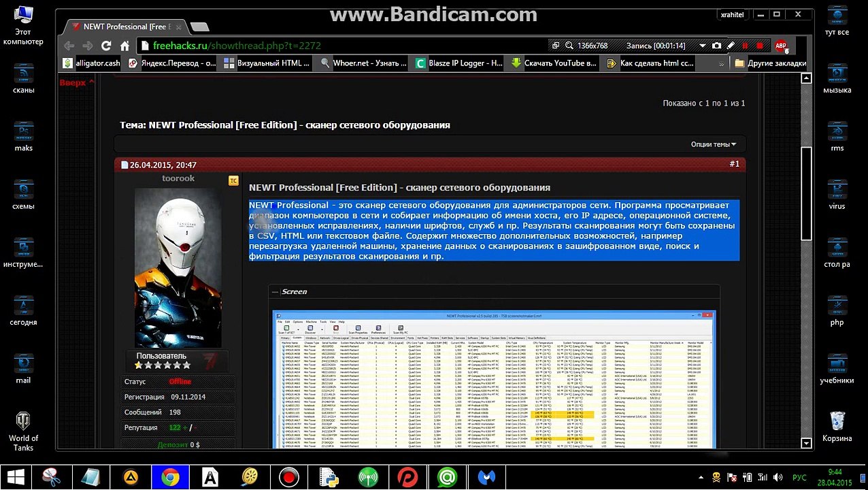Open Blasze IP Logger bookmark
This screenshot has width=868, height=490.
[x=460, y=63]
